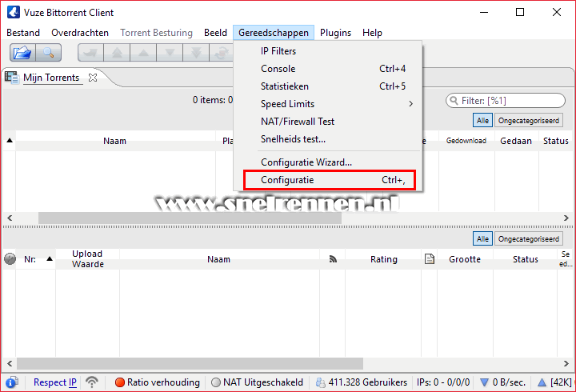Click the blue info icon in status bar
Image resolution: width=576 pixels, height=392 pixels.
click(x=12, y=382)
